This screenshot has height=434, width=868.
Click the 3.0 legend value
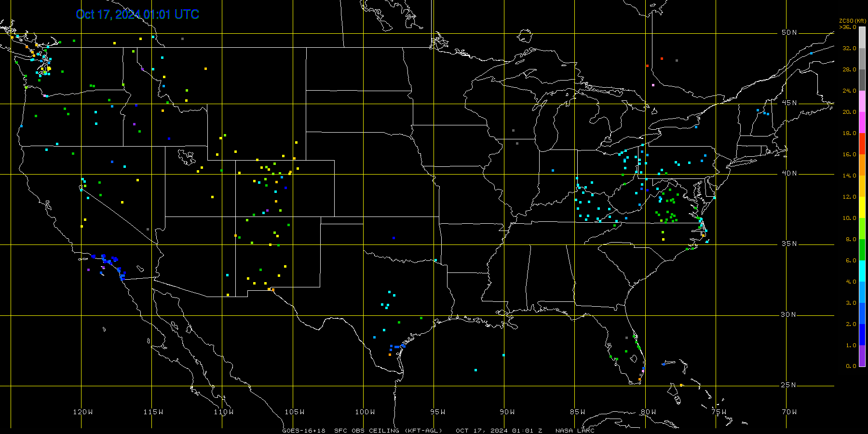851,303
